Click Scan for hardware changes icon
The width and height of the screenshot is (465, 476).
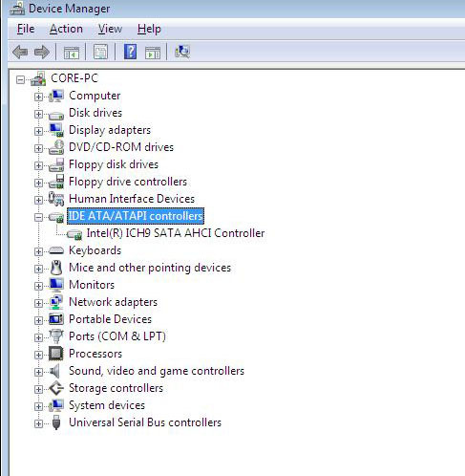click(x=182, y=52)
